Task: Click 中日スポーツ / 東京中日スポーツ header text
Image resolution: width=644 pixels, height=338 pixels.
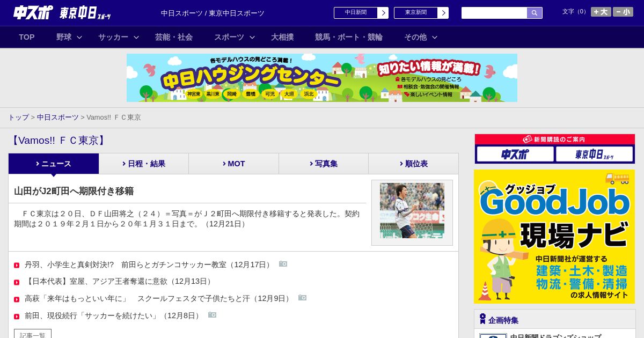Action: pos(213,13)
